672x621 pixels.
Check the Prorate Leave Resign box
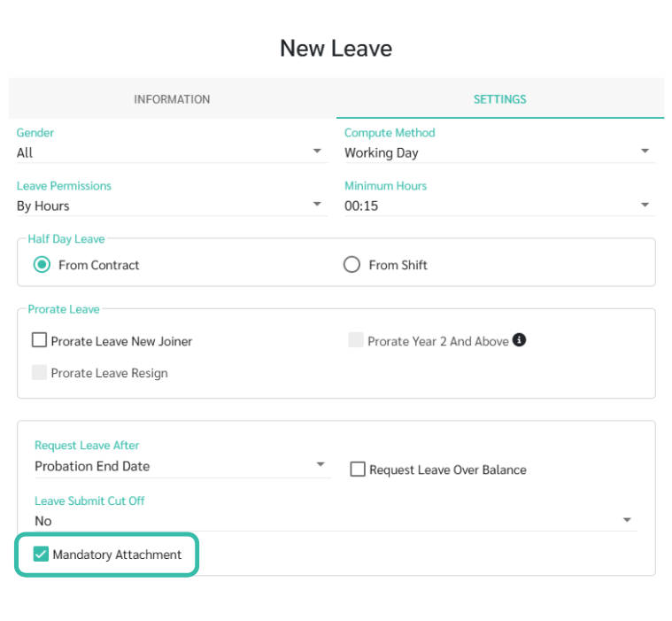(x=39, y=373)
